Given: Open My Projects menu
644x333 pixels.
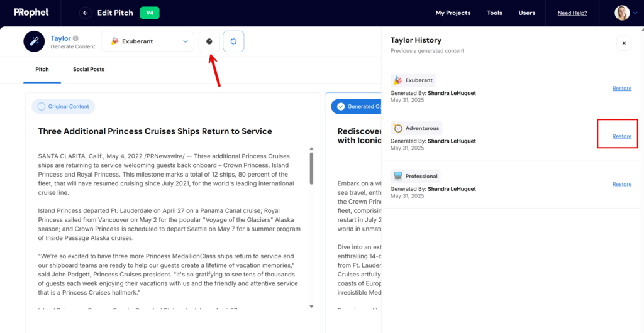Looking at the screenshot, I should pos(453,13).
